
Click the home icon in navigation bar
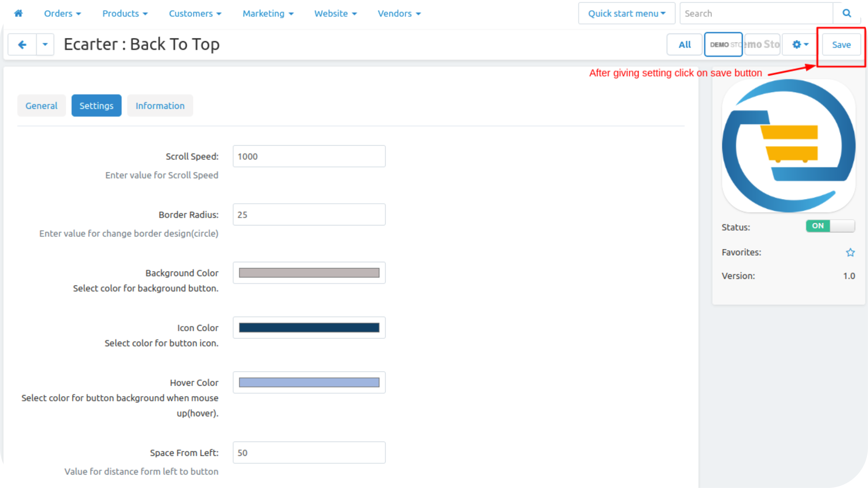coord(18,14)
